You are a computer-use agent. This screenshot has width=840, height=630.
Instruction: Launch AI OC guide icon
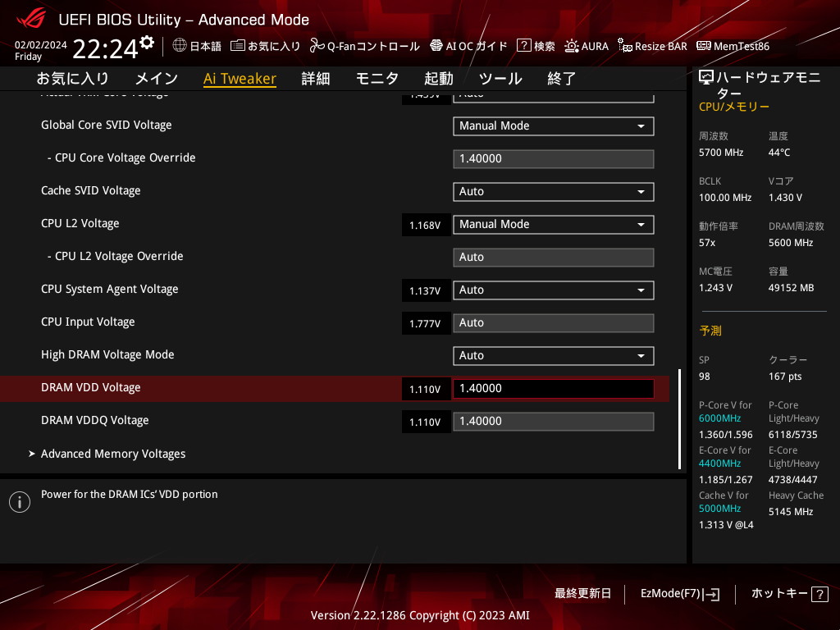[x=436, y=46]
